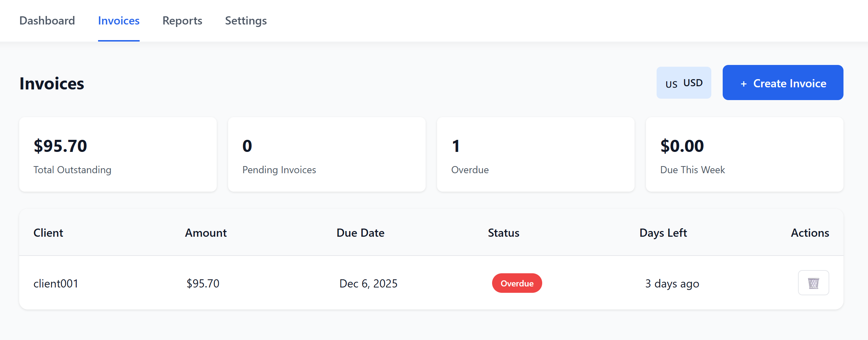Select the Pending Invoices card

327,154
